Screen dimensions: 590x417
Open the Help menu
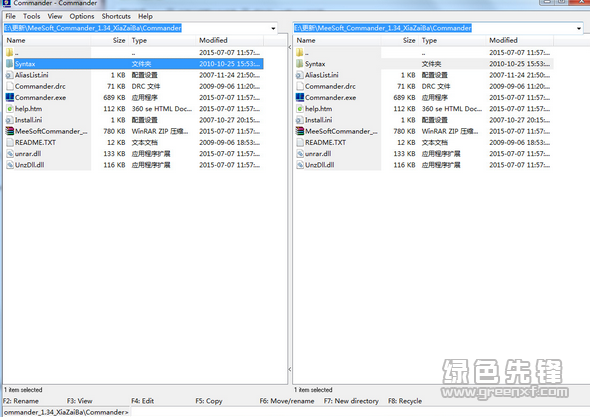pyautogui.click(x=145, y=16)
